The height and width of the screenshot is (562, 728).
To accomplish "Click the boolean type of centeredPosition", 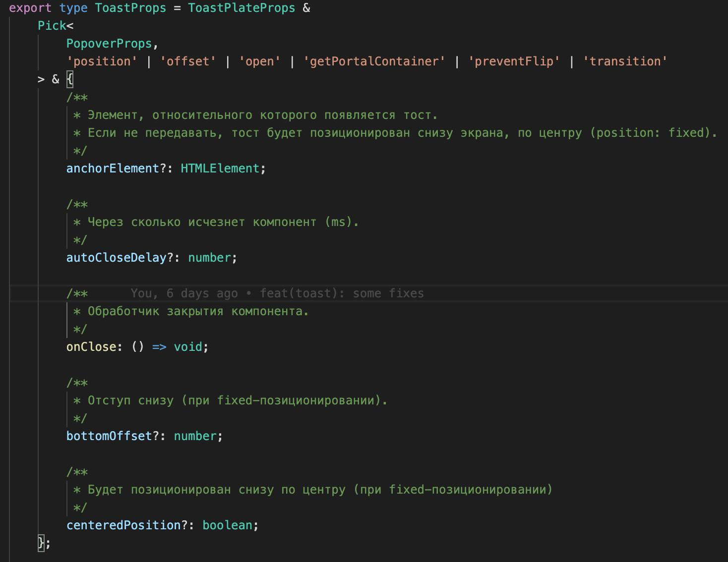I will click(x=227, y=525).
